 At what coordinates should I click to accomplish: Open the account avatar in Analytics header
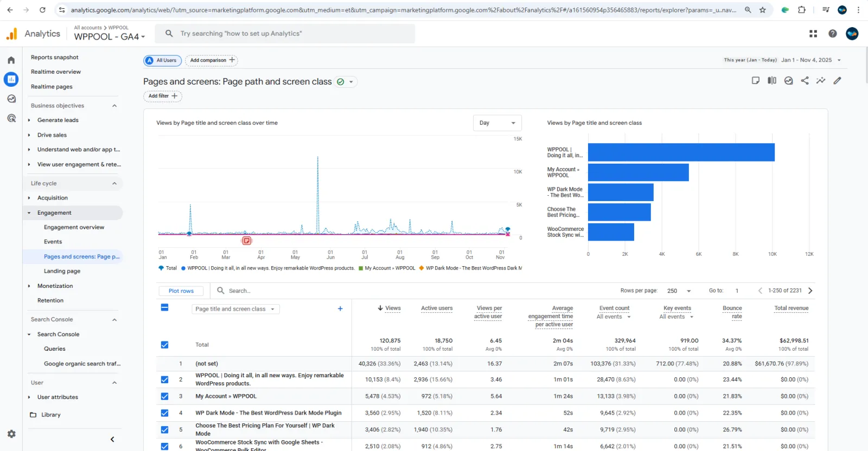852,34
